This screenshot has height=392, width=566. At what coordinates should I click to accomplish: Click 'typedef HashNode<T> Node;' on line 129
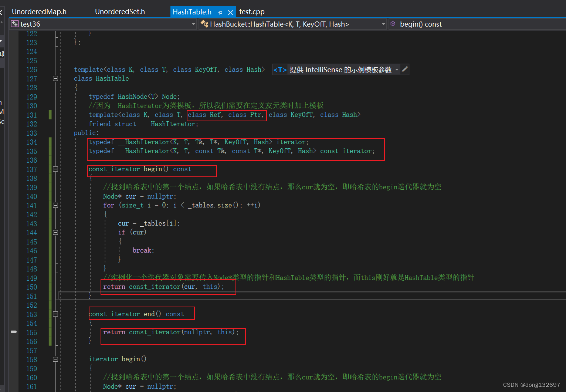(134, 97)
